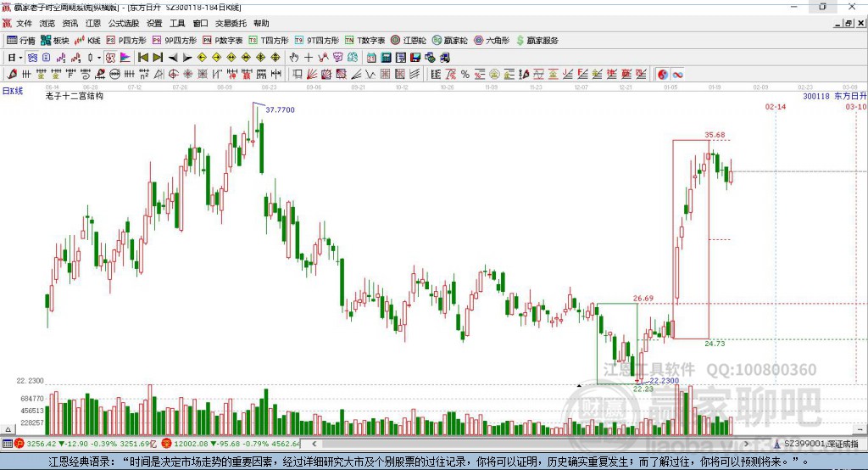Select the zigzag wave line tool
This screenshot has height=470, width=868.
(370, 75)
